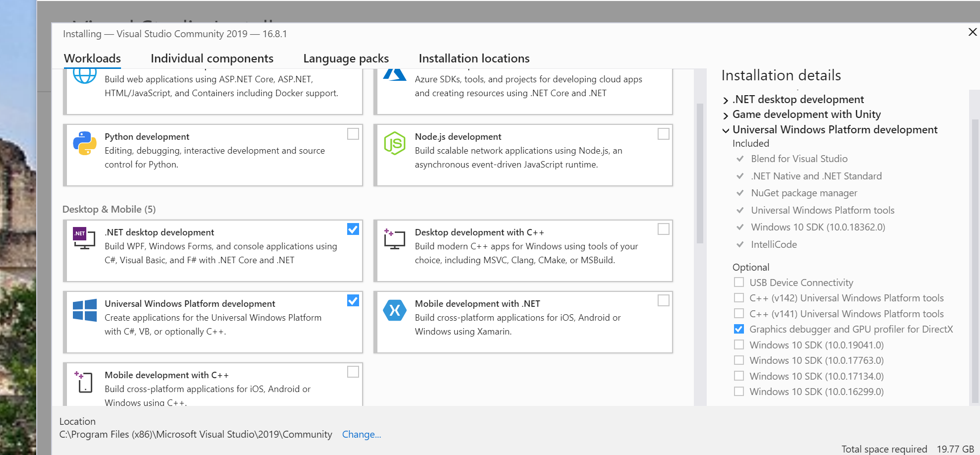
Task: Disable Graphics debugger and GPU profiler option
Action: tap(739, 329)
